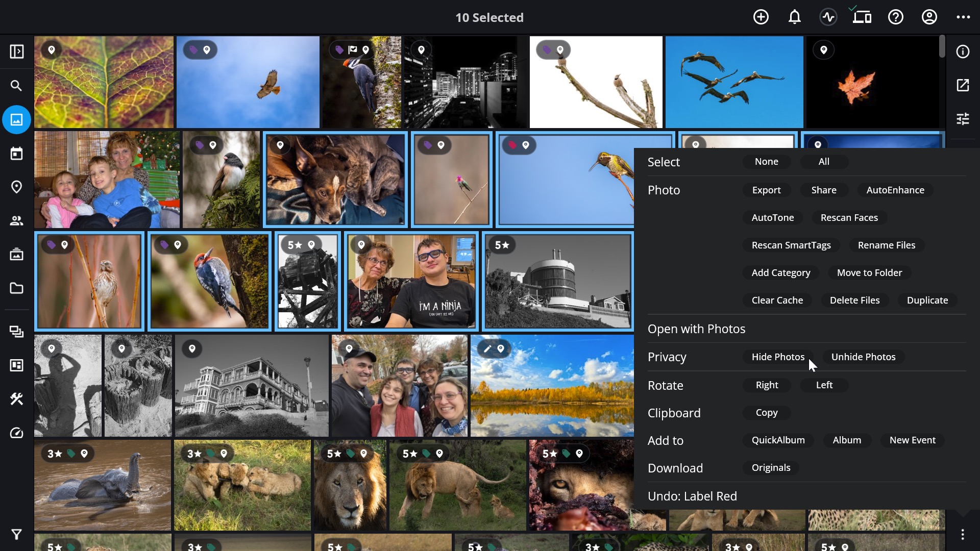Open the vertical three-dot menu at bottom right
Image resolution: width=980 pixels, height=551 pixels.
pos(963,534)
